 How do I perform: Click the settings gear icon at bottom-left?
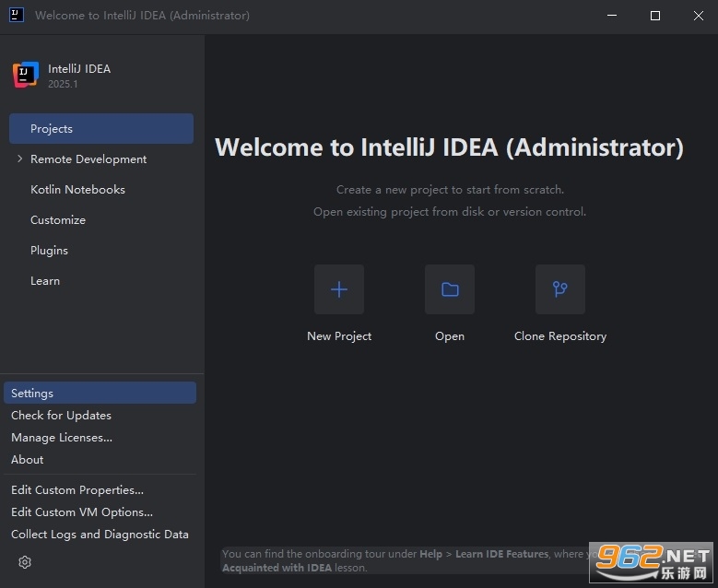pos(25,562)
